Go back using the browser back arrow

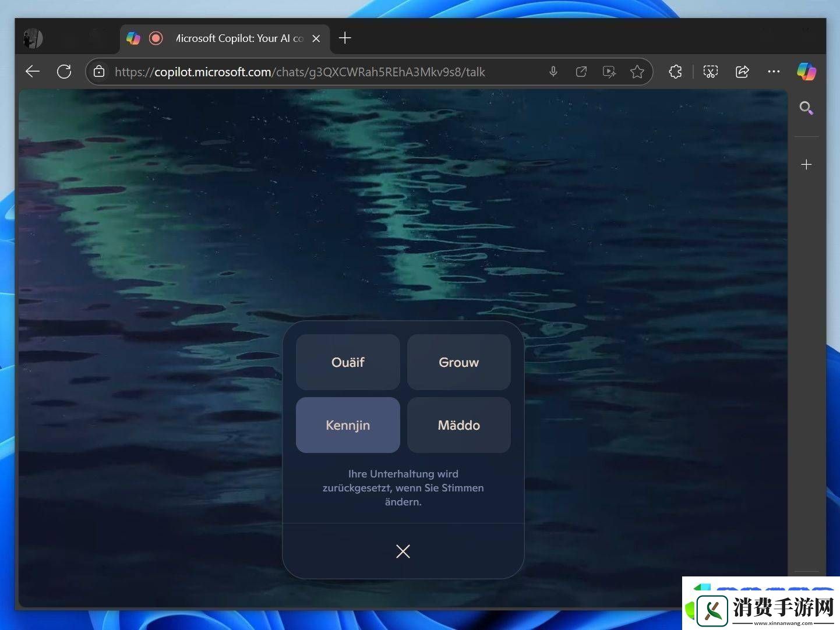pos(33,72)
